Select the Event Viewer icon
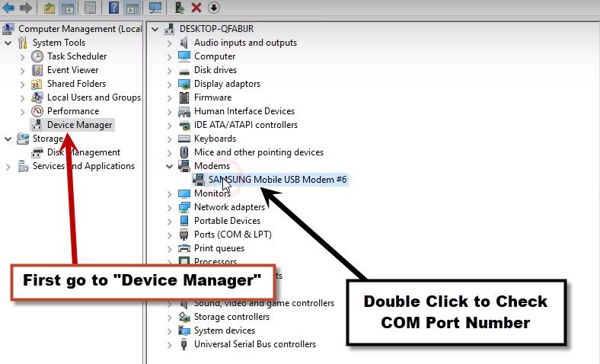Screen dimensions: 600x364 pyautogui.click(x=37, y=70)
